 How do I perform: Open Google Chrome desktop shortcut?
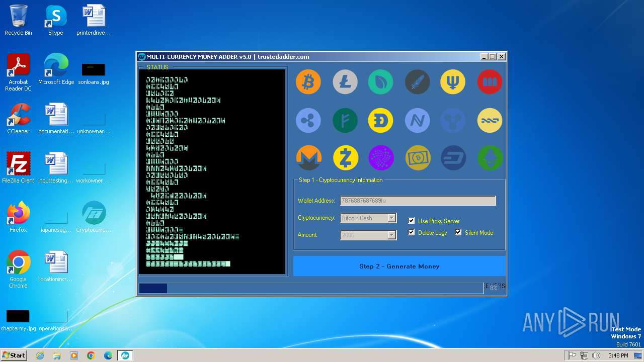[x=18, y=269]
